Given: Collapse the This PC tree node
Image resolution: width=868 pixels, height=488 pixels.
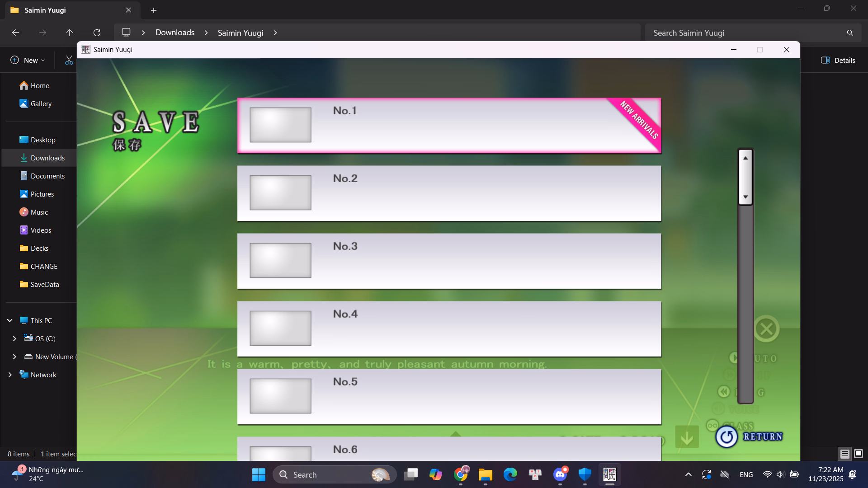Looking at the screenshot, I should (9, 320).
